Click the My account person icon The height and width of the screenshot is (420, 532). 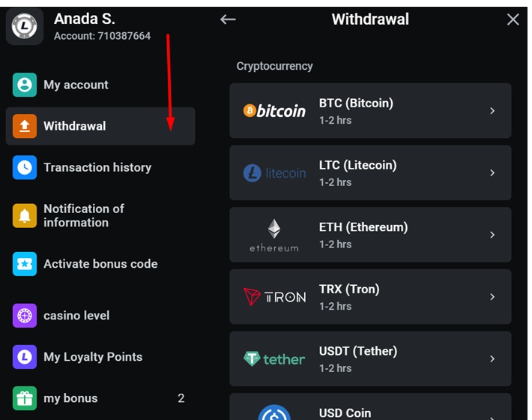pos(25,85)
